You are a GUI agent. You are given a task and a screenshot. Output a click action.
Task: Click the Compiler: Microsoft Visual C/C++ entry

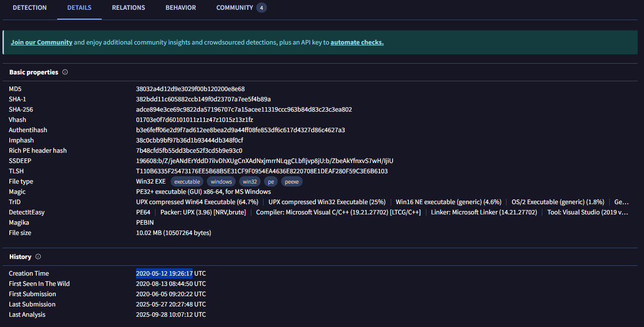[x=338, y=212]
